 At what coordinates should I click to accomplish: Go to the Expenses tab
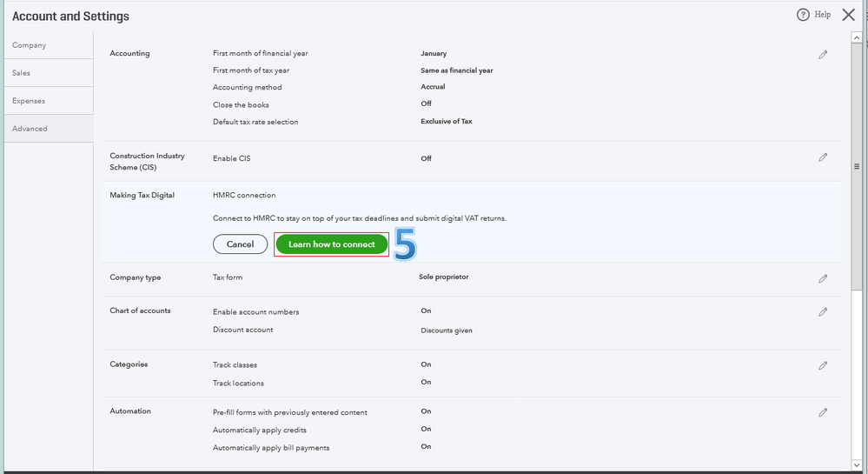pyautogui.click(x=29, y=101)
